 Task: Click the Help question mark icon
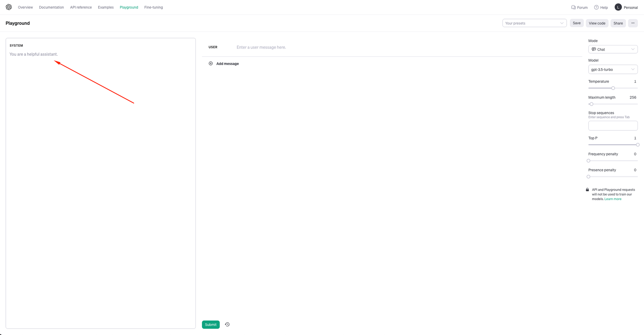(x=596, y=7)
